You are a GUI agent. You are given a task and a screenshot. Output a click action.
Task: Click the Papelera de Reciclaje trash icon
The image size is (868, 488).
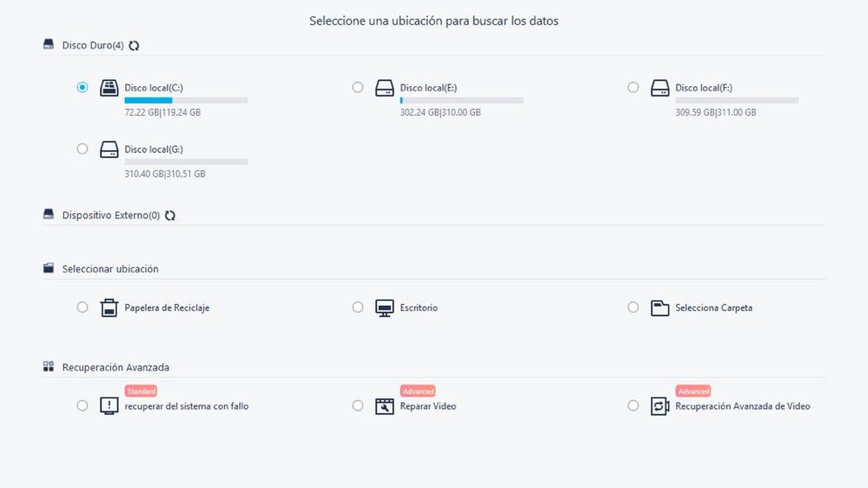point(109,308)
